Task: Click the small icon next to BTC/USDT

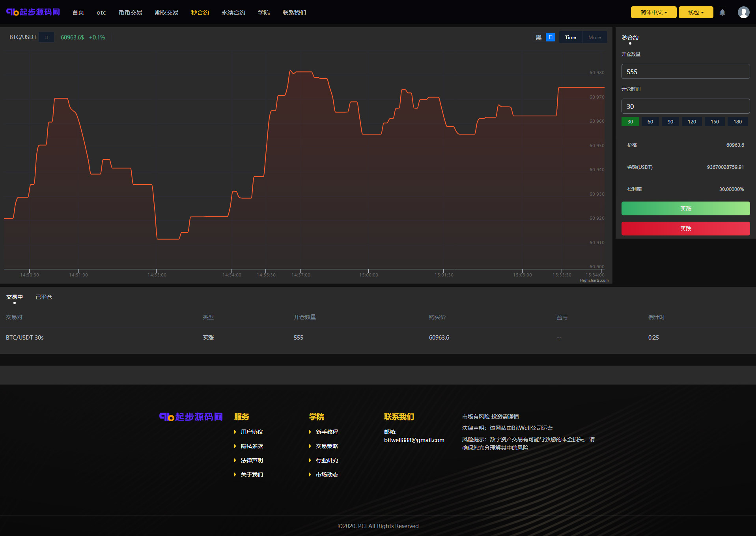Action: click(x=46, y=37)
